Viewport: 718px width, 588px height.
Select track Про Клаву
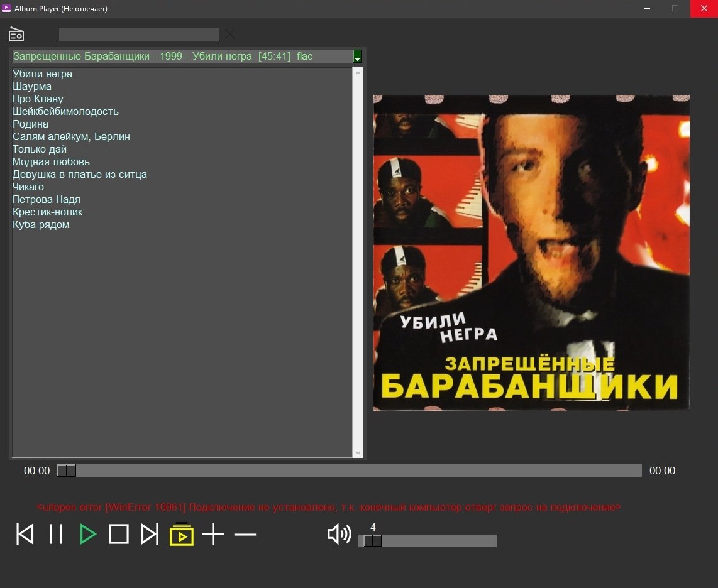point(38,99)
